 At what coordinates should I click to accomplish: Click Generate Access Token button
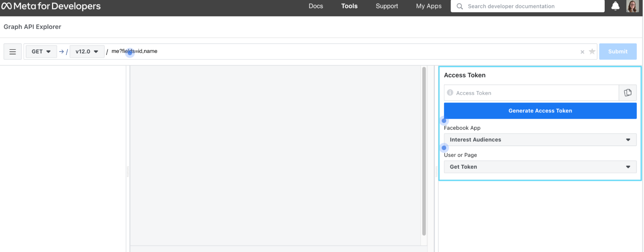(540, 111)
